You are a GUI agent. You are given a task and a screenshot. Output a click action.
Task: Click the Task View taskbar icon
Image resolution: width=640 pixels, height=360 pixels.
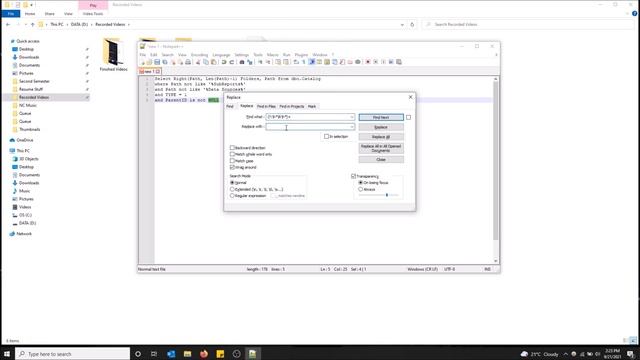(x=154, y=354)
